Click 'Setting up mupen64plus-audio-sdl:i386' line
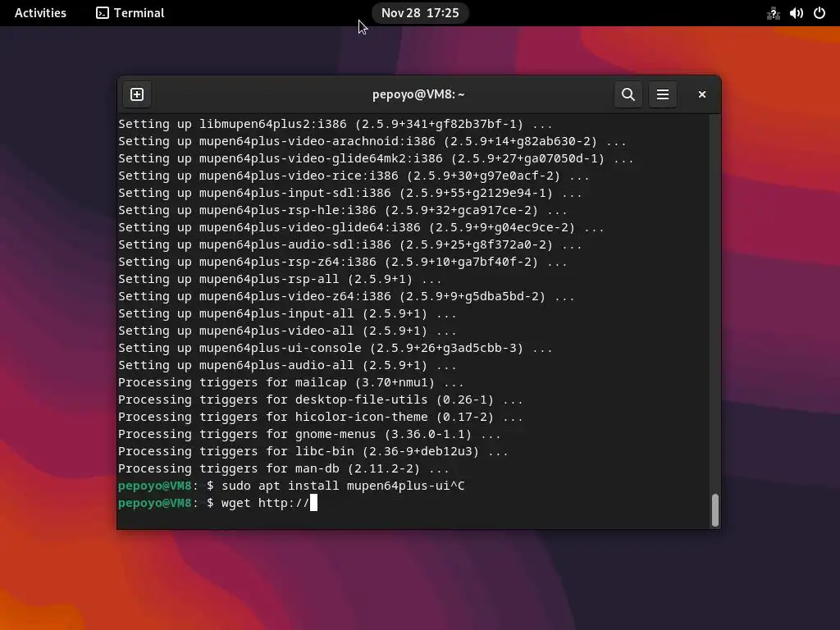 click(349, 244)
